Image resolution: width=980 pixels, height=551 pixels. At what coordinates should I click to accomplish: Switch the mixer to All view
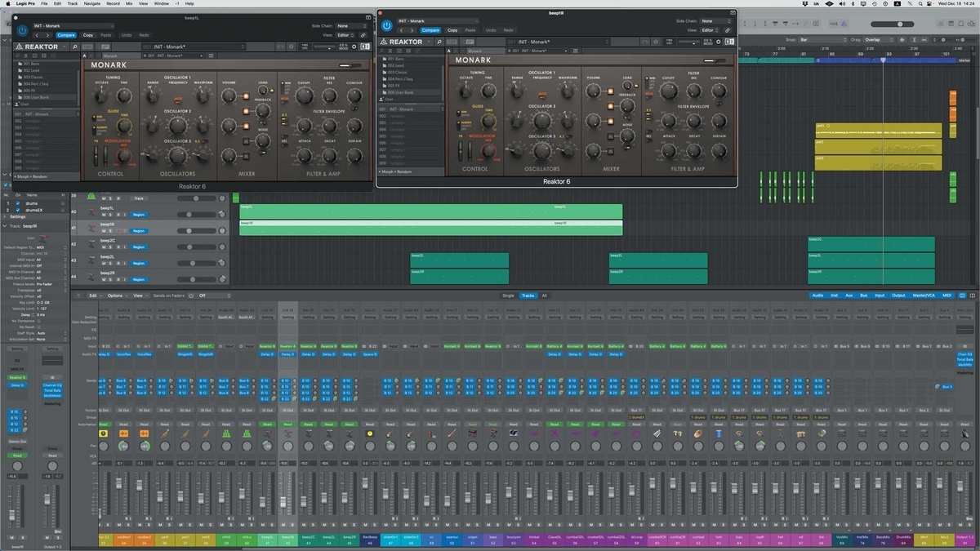544,295
